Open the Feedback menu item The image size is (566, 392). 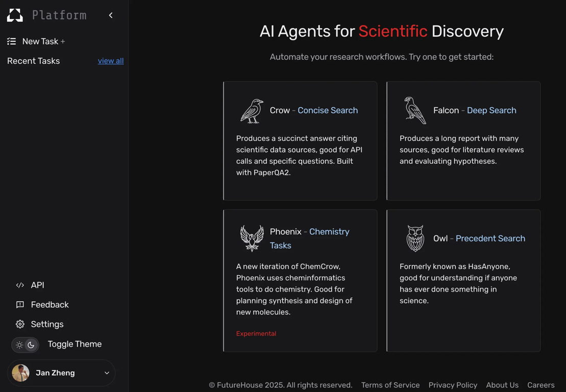coord(50,305)
